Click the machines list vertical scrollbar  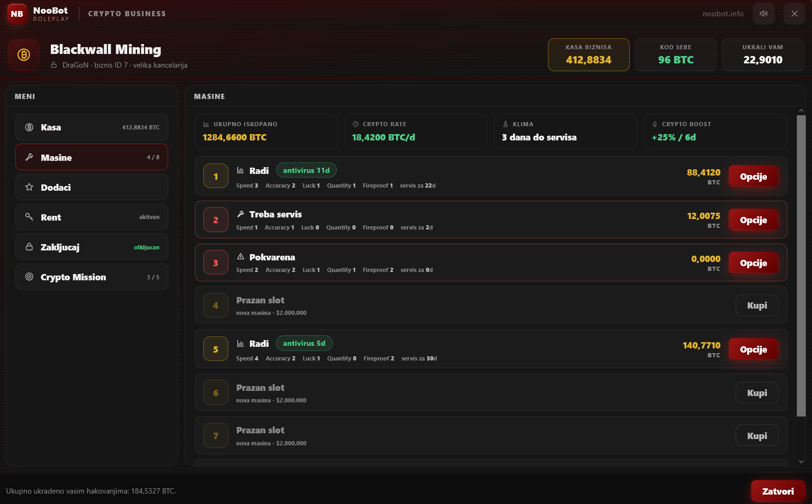[801, 266]
